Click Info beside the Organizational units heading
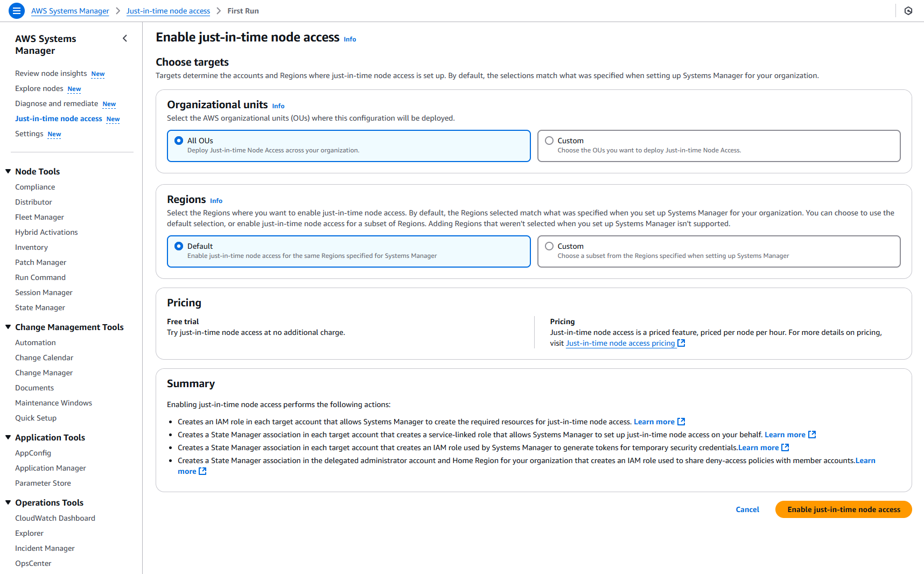Viewport: 924px width, 574px height. (278, 106)
